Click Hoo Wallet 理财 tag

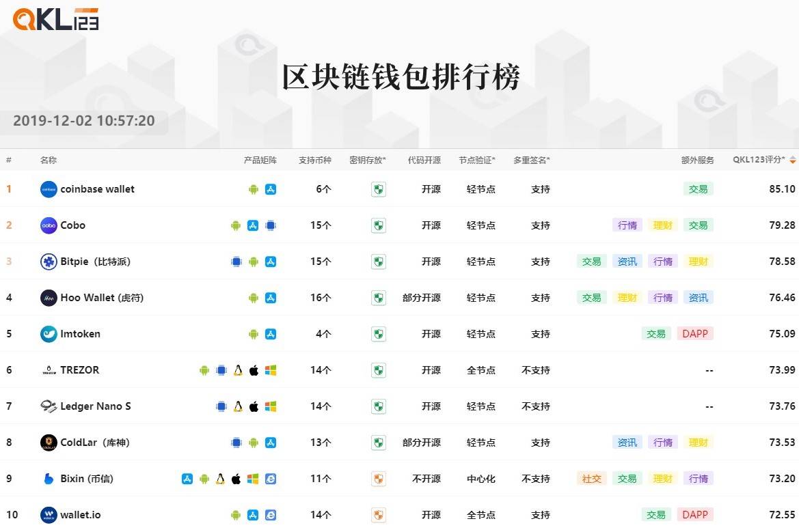(627, 298)
